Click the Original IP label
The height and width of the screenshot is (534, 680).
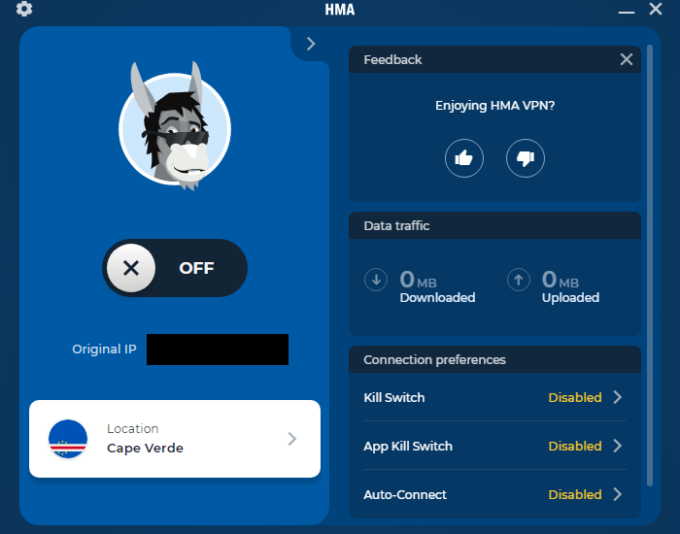coord(104,349)
